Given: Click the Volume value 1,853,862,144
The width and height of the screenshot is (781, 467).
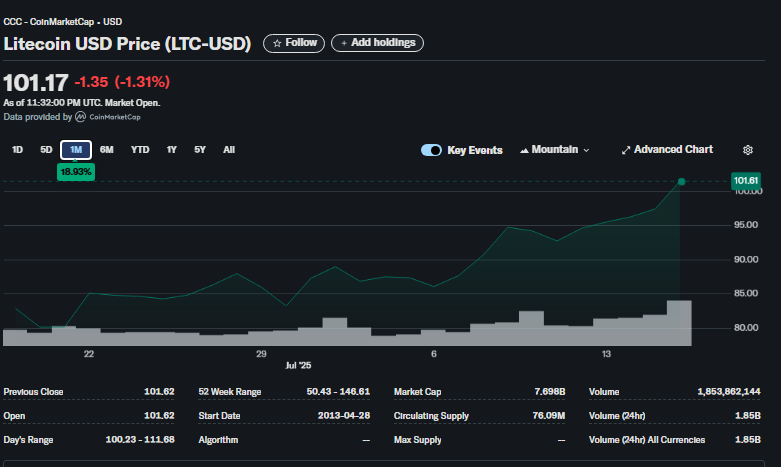Looking at the screenshot, I should (x=729, y=391).
